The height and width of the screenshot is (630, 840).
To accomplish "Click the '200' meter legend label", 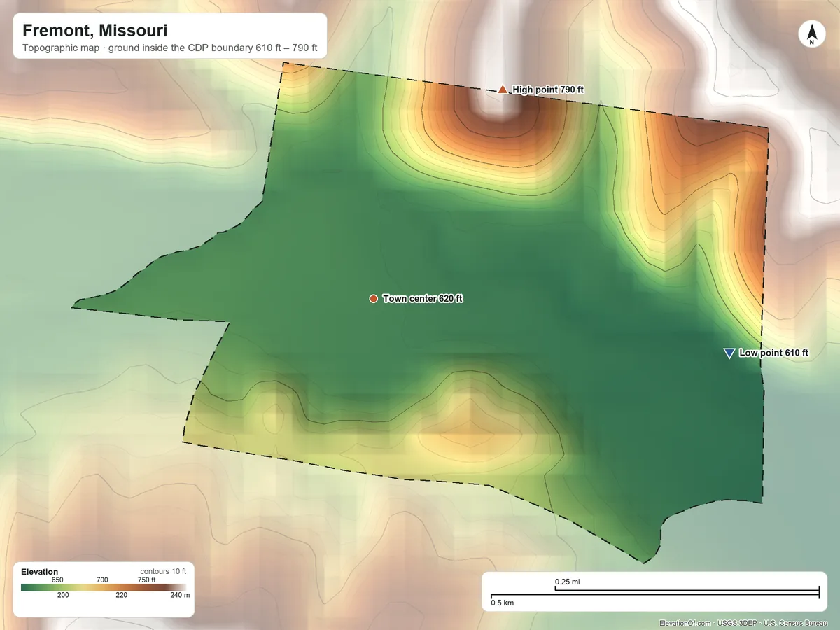I will 63,596.
